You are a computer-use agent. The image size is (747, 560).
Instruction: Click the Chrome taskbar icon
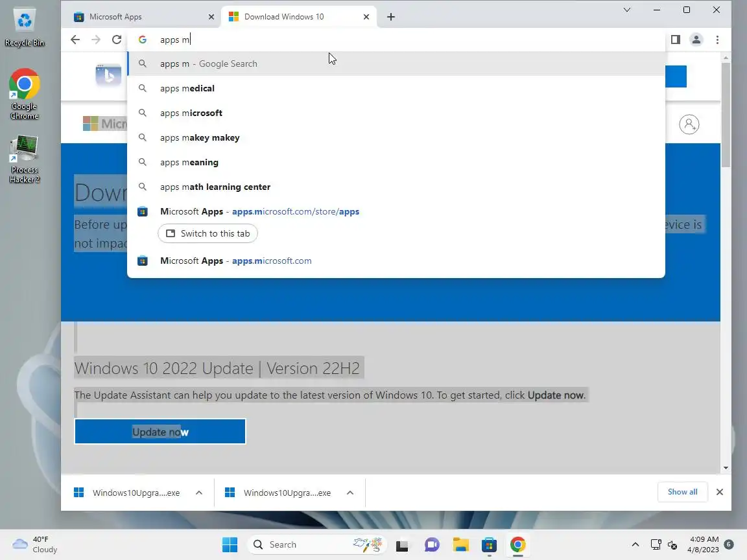point(518,544)
